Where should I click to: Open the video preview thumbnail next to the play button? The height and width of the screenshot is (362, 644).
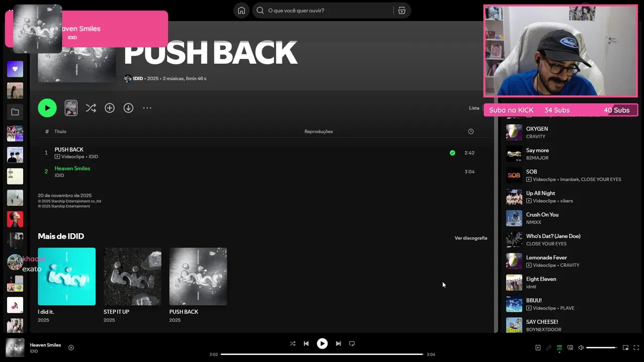pyautogui.click(x=71, y=108)
